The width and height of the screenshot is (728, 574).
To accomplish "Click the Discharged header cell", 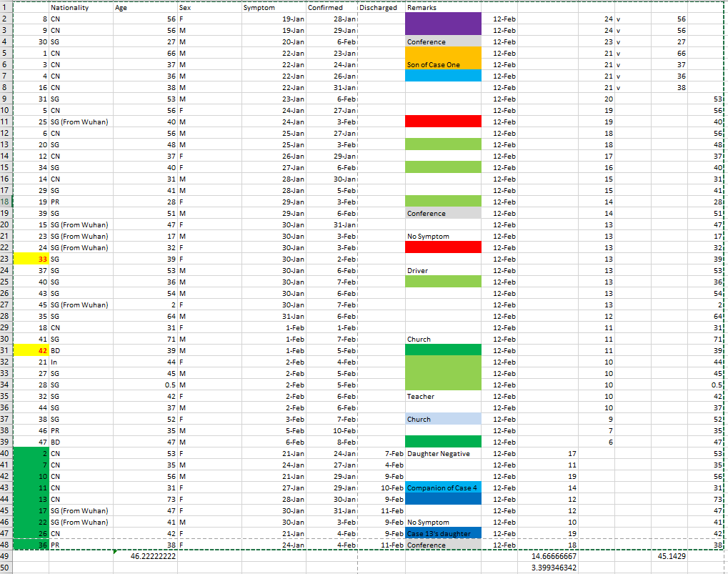I will point(380,8).
